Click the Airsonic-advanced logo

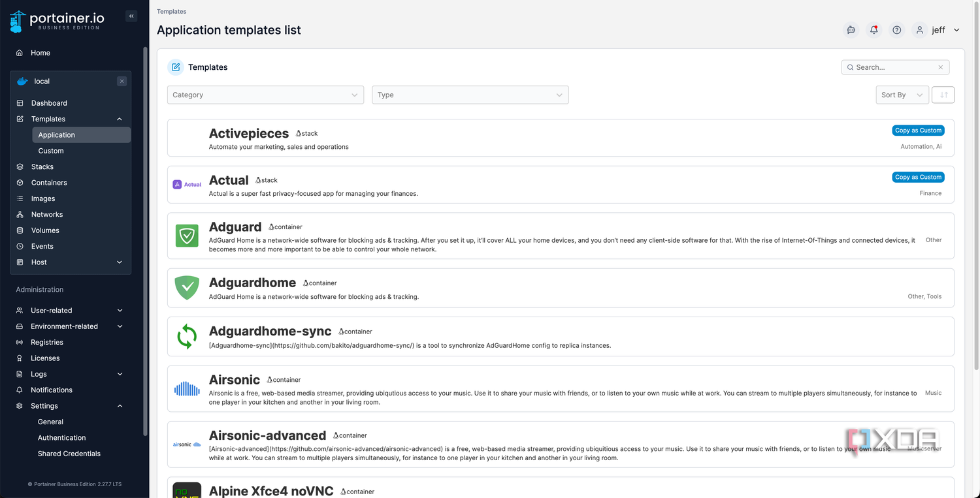187,444
